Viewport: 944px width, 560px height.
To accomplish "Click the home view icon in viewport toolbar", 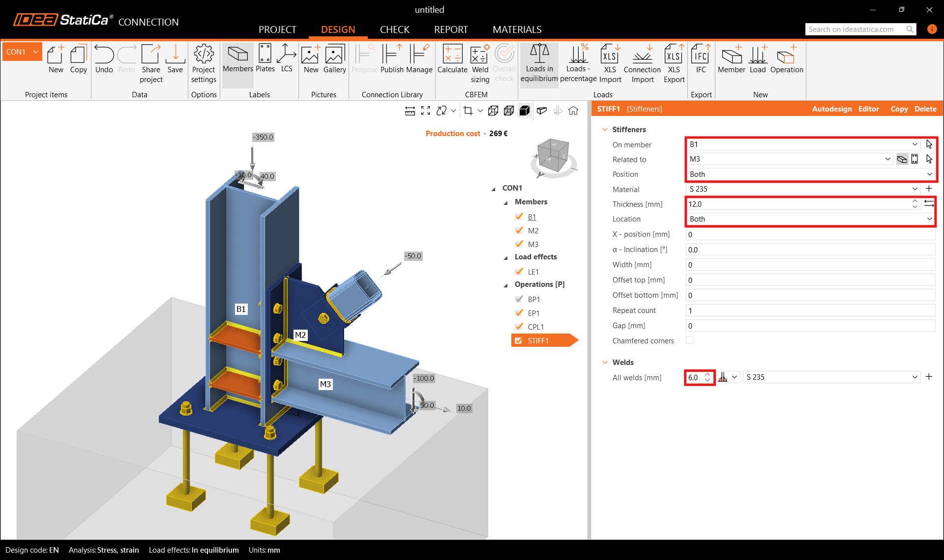I will point(573,111).
